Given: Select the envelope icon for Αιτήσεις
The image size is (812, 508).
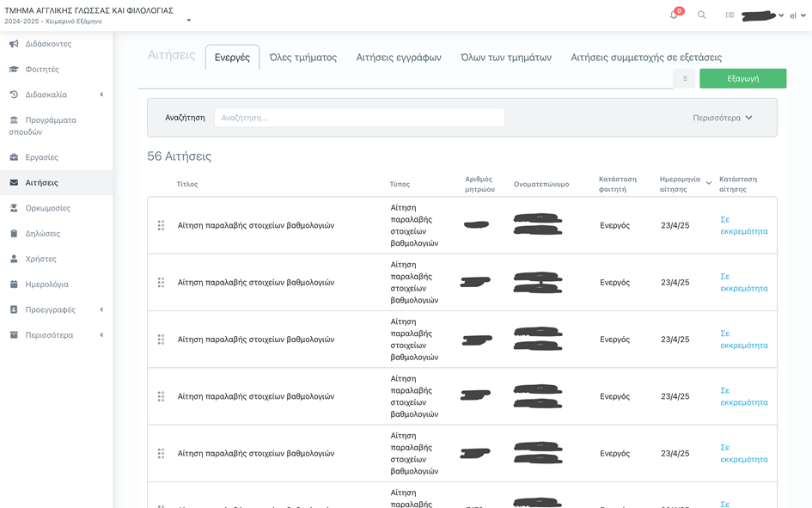Looking at the screenshot, I should 14,182.
